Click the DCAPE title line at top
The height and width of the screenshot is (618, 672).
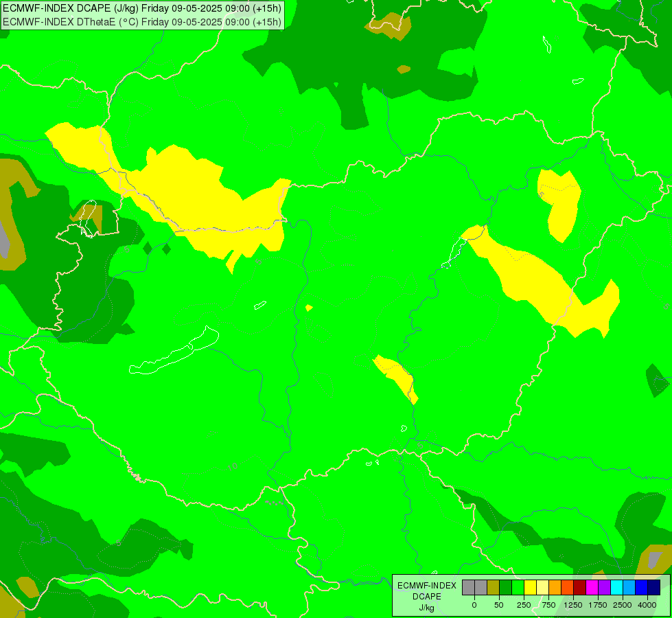tap(142, 8)
